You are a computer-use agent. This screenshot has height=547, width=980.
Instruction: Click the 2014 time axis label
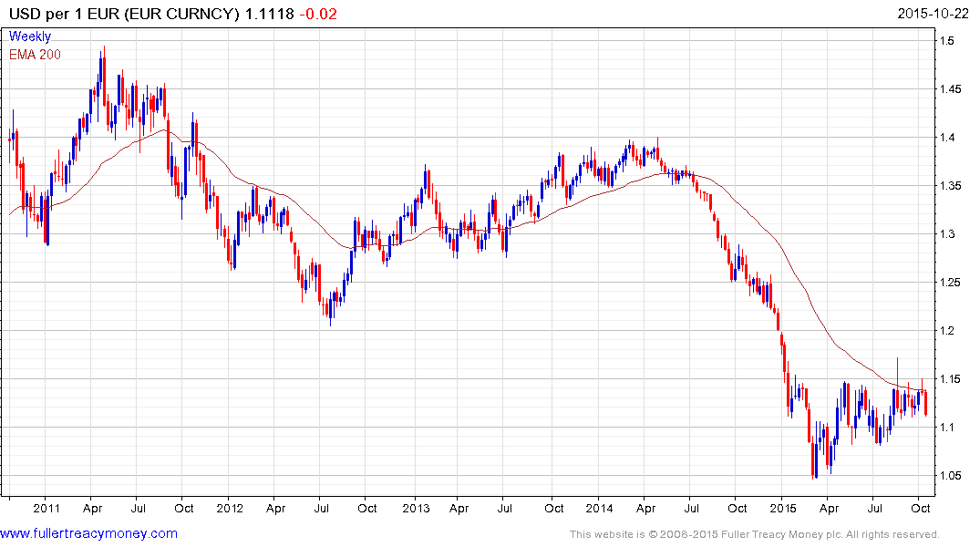point(599,508)
